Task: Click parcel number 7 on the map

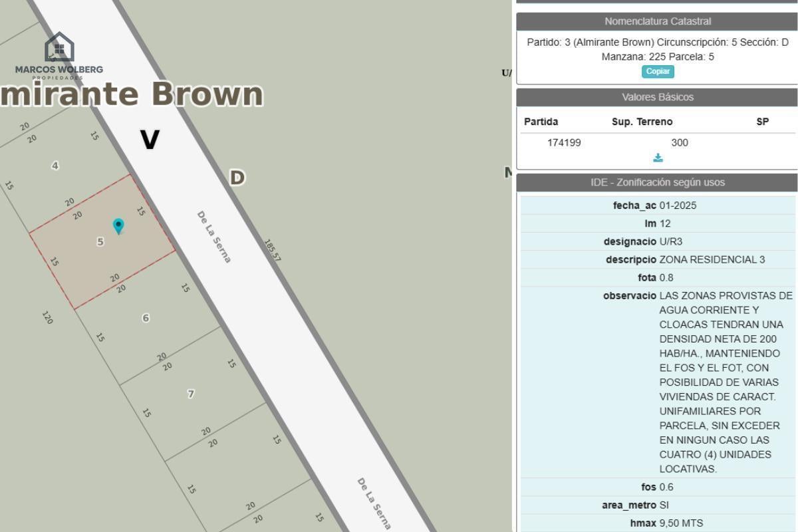Action: coord(191,394)
